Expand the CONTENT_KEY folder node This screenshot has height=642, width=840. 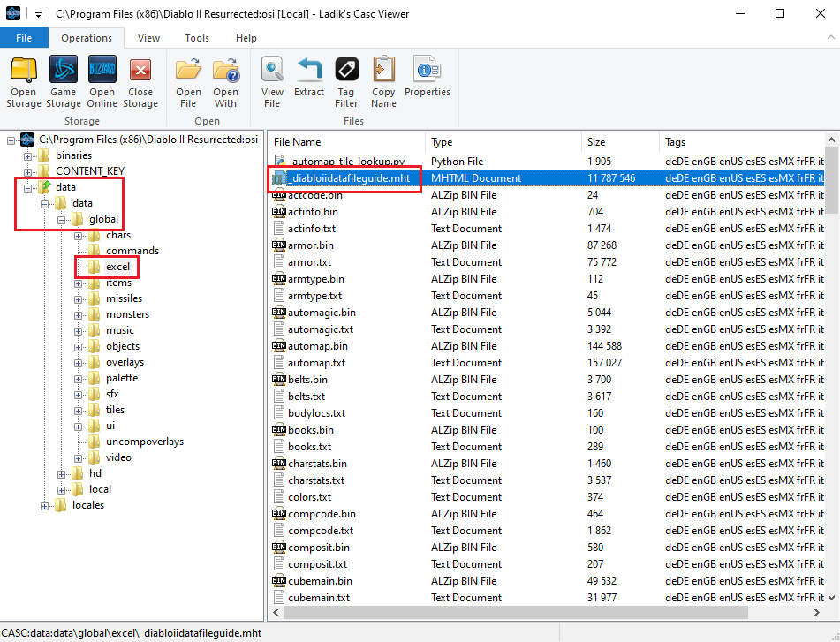coord(28,172)
